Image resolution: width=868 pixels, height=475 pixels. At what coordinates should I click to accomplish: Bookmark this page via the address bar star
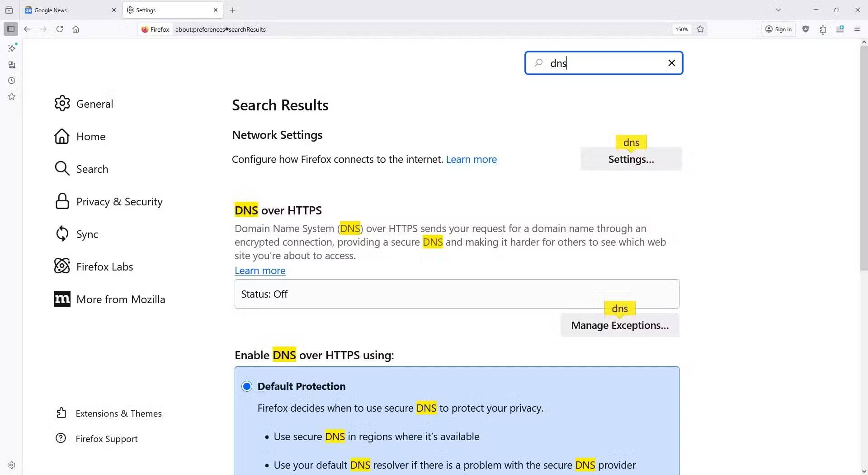pos(700,29)
